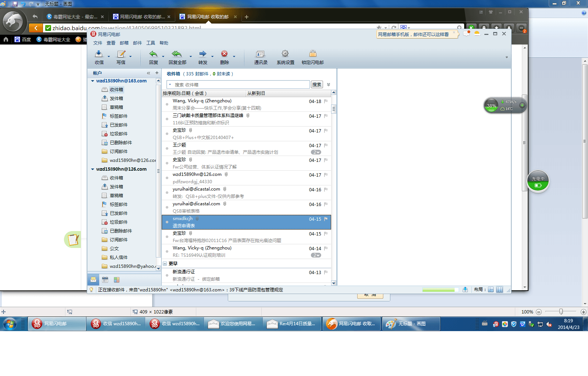This screenshot has width=588, height=376.
Task: Open the 通讯录 address book
Action: click(x=260, y=54)
